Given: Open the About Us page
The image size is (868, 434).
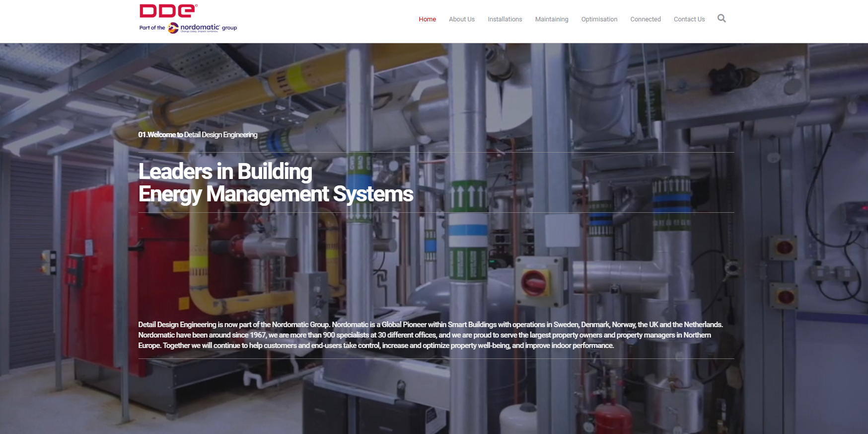Looking at the screenshot, I should (x=461, y=19).
